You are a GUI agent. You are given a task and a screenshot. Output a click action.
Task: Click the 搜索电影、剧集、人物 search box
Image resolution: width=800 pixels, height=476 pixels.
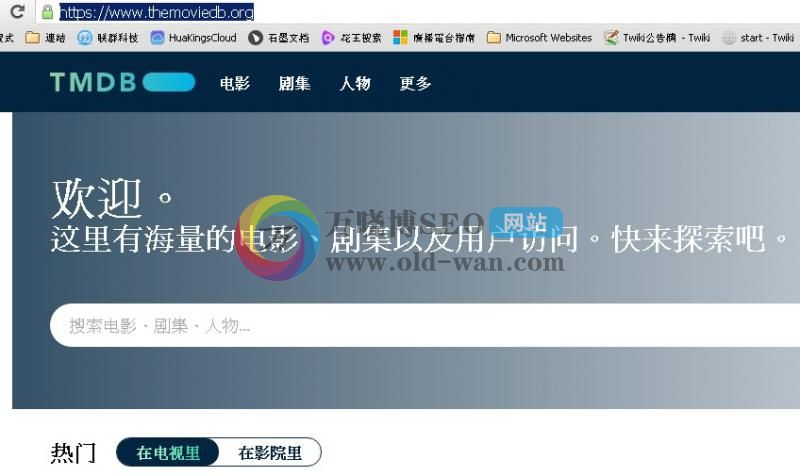(x=425, y=325)
